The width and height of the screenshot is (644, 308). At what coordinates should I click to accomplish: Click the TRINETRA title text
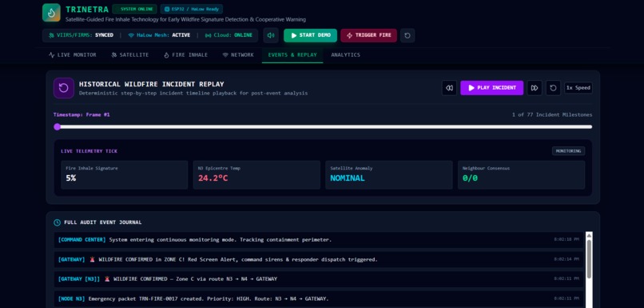pos(87,9)
